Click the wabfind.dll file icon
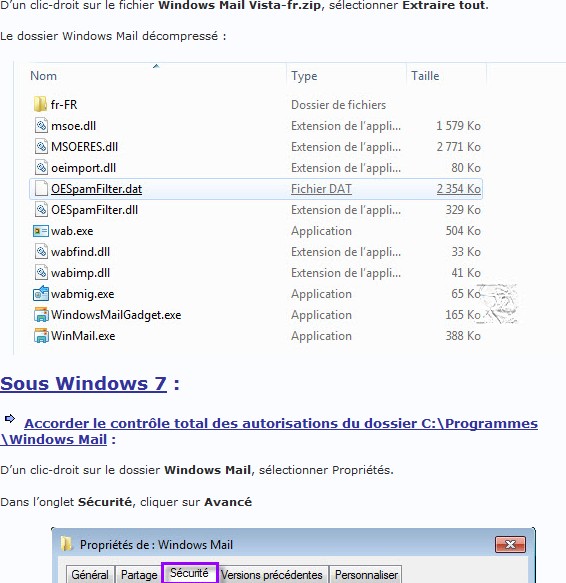The height and width of the screenshot is (583, 566). click(41, 252)
